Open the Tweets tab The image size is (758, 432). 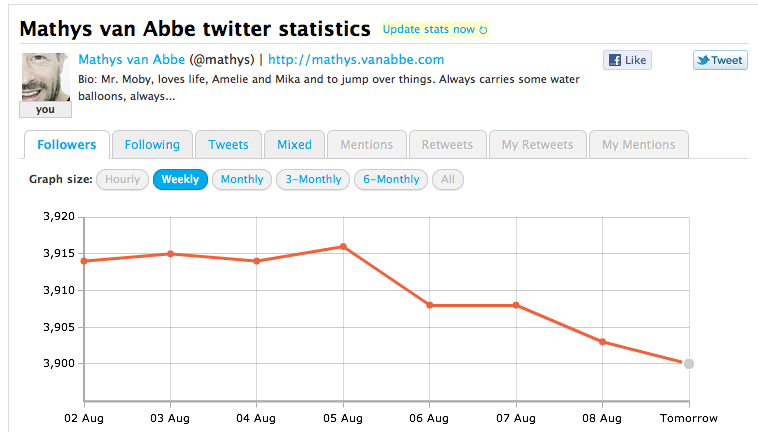(228, 145)
